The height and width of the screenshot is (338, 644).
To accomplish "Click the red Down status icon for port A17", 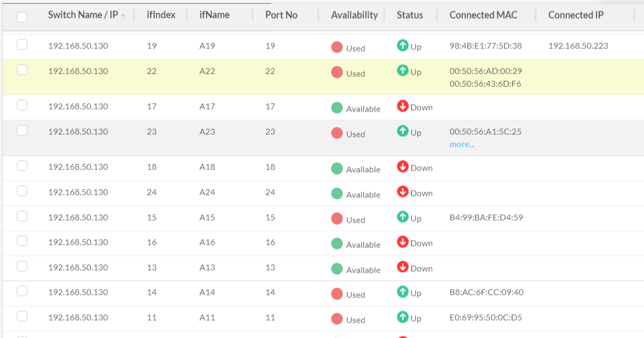I will [402, 106].
